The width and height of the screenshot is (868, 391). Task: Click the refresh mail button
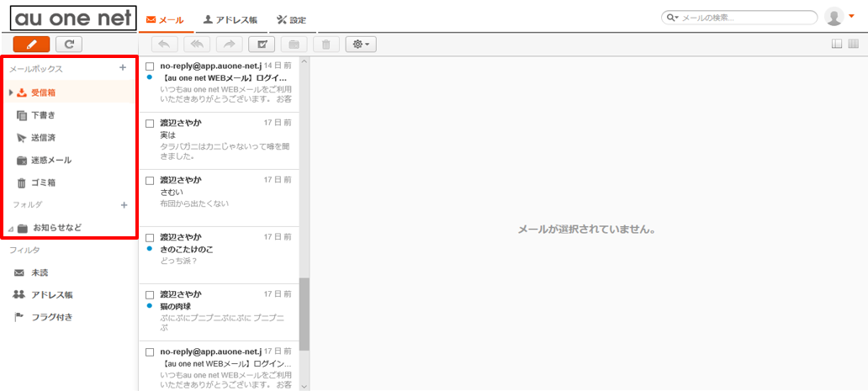point(69,44)
